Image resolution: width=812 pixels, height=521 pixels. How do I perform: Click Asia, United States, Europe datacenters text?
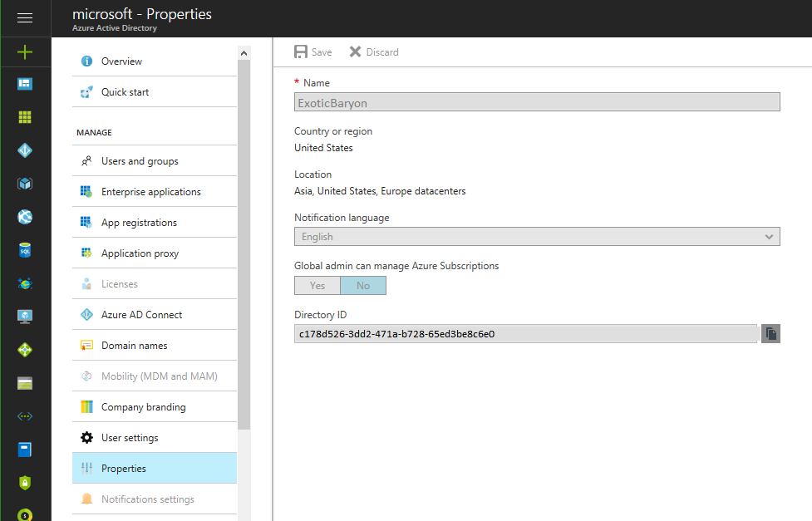380,191
